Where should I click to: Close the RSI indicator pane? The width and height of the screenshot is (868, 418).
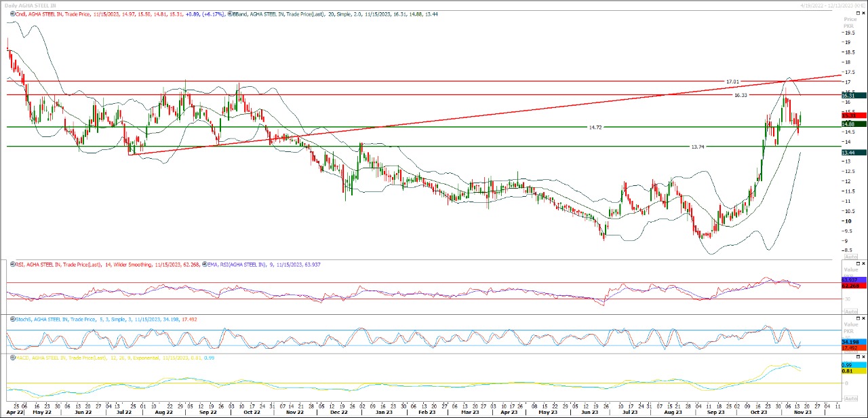tap(863, 263)
